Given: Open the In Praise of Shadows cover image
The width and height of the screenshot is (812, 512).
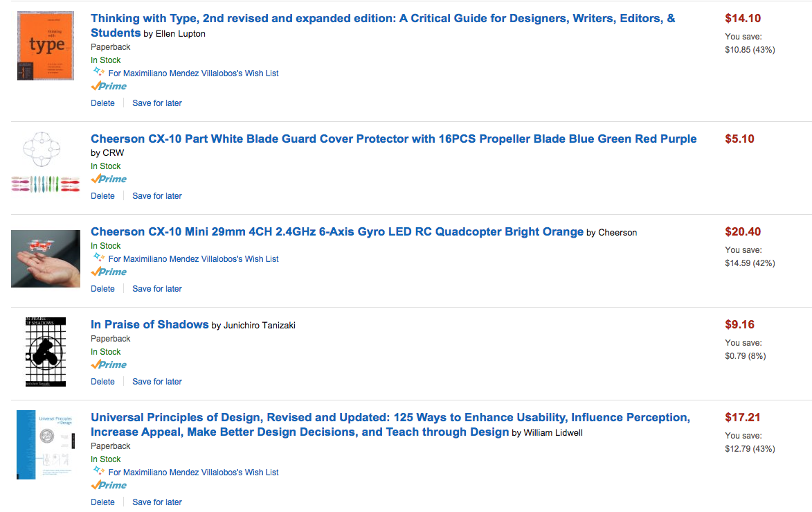Looking at the screenshot, I should [x=46, y=352].
